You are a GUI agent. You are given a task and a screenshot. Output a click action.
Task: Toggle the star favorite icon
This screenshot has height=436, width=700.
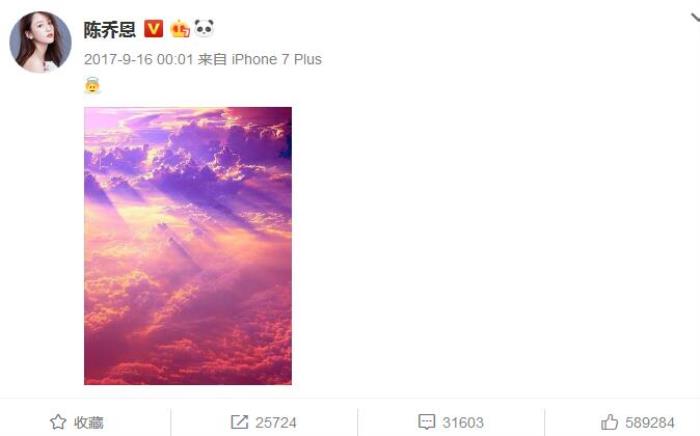click(x=58, y=422)
